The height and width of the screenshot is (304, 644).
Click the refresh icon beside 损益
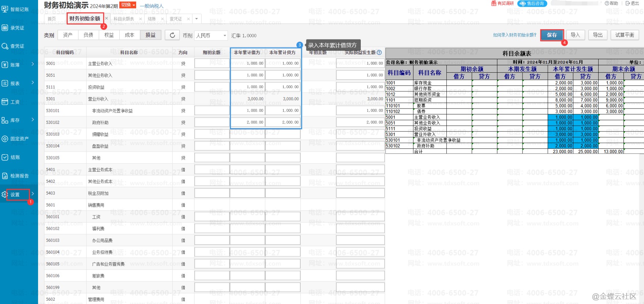pyautogui.click(x=172, y=35)
